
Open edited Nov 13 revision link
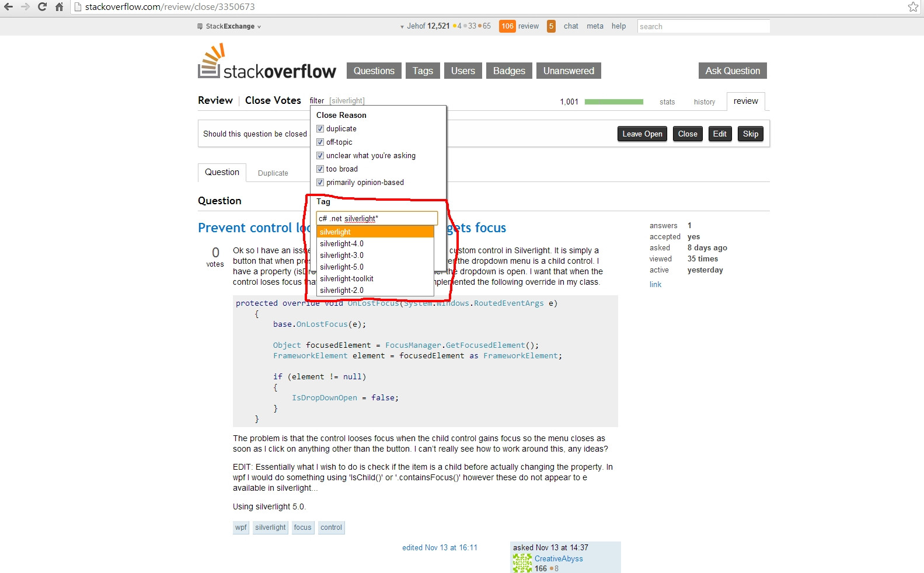[440, 548]
